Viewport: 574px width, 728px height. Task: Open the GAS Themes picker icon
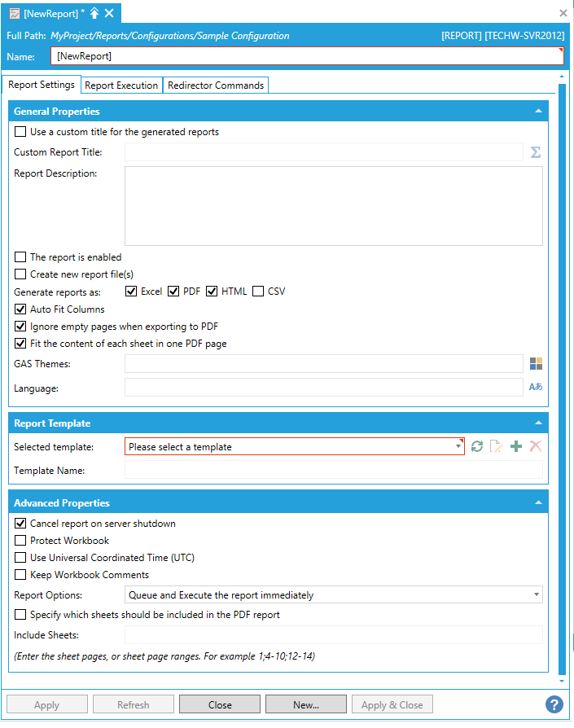click(x=536, y=363)
